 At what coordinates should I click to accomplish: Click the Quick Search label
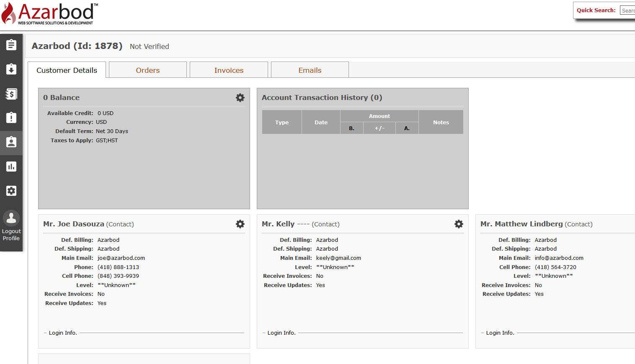click(596, 10)
